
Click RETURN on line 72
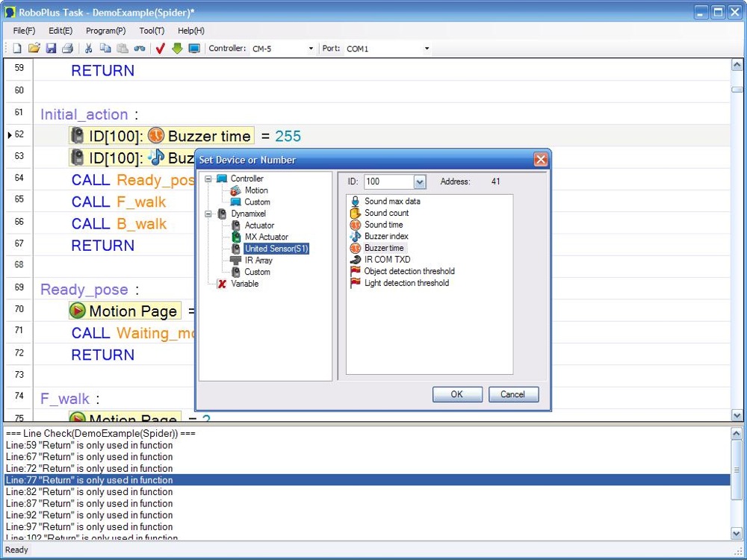pyautogui.click(x=103, y=355)
